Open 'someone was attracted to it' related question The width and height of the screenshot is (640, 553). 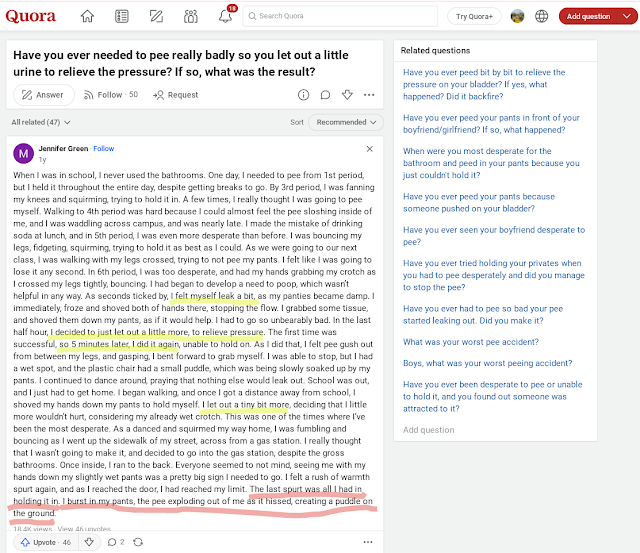[x=493, y=397]
